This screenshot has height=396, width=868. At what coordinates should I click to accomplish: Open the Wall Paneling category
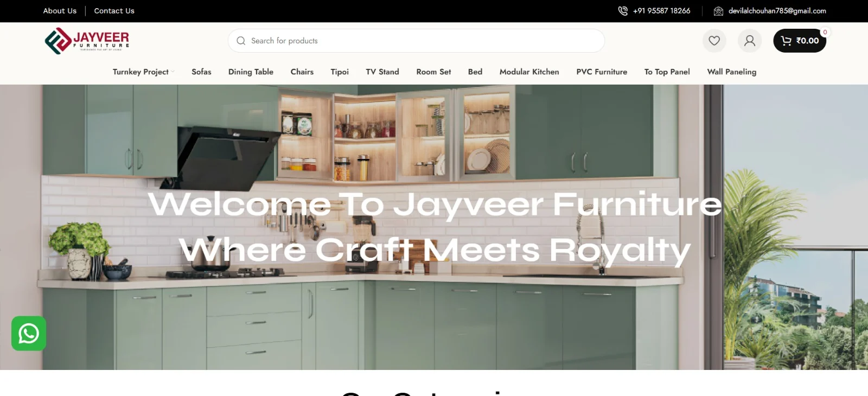(x=731, y=72)
